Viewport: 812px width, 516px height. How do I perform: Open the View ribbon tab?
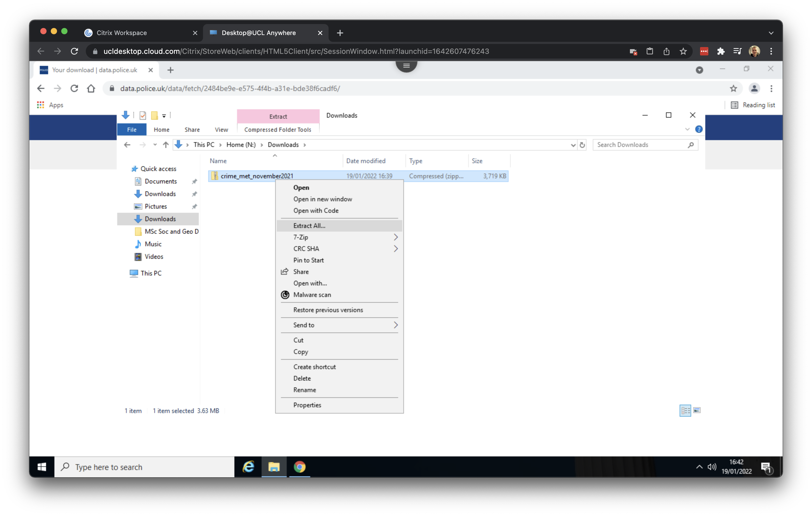click(x=221, y=130)
